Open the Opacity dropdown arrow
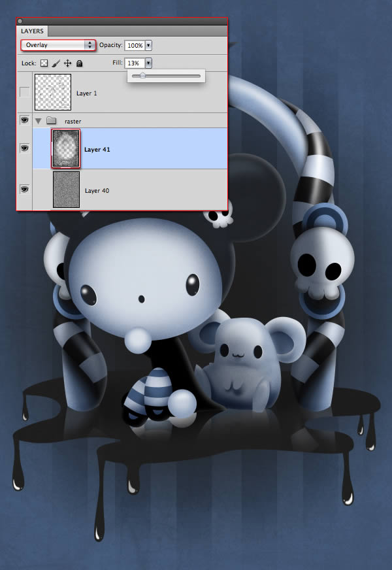Image resolution: width=392 pixels, height=570 pixels. click(148, 46)
